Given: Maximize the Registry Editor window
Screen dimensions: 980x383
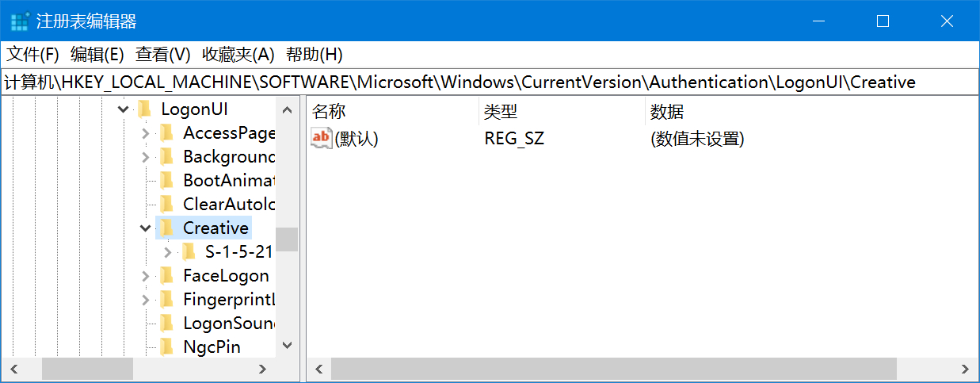Looking at the screenshot, I should click(883, 21).
